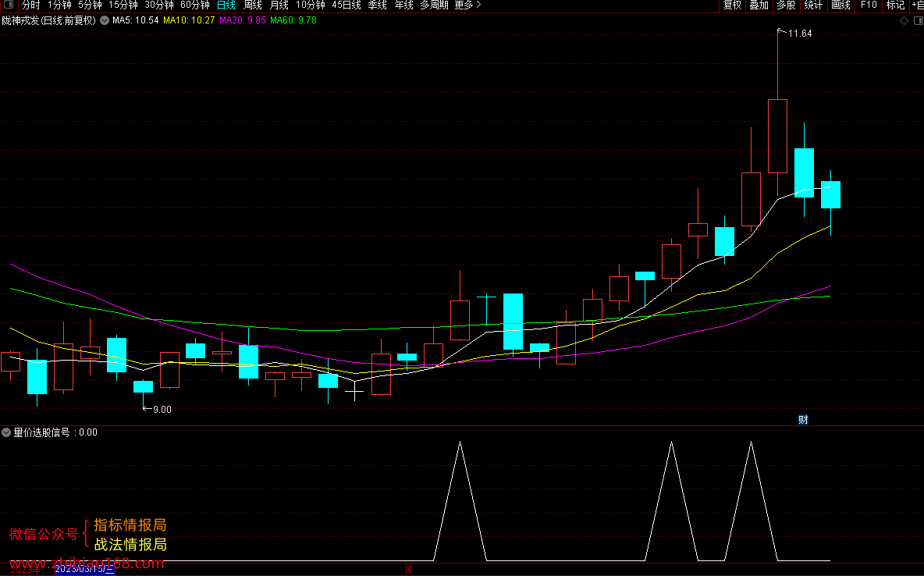Toggle the right side panel icon

tap(918, 20)
